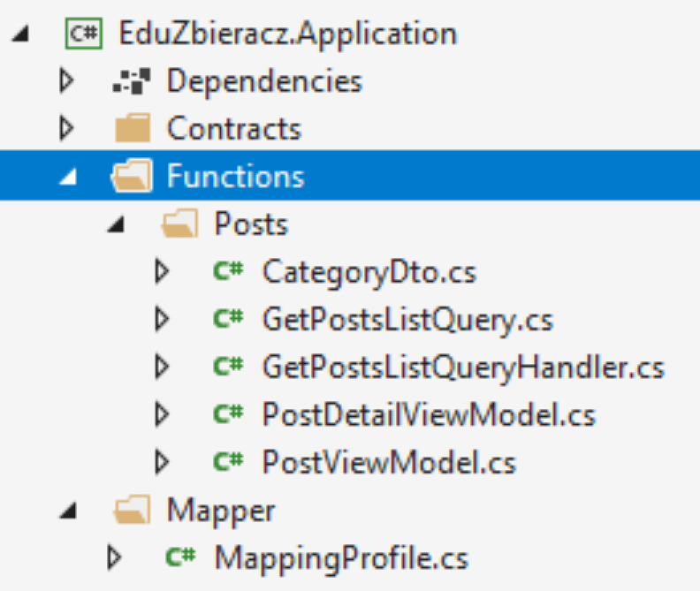Expand the Contracts folder arrow
The width and height of the screenshot is (700, 591).
point(66,128)
